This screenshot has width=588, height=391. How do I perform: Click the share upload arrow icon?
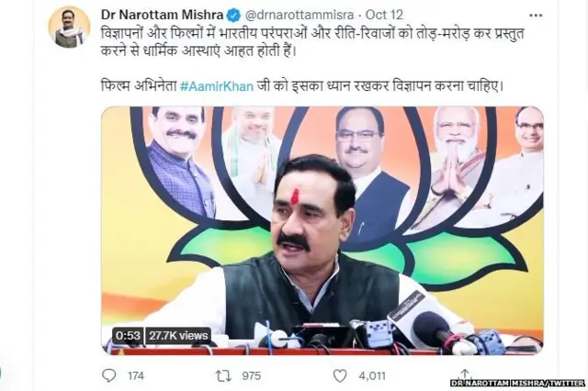464,374
